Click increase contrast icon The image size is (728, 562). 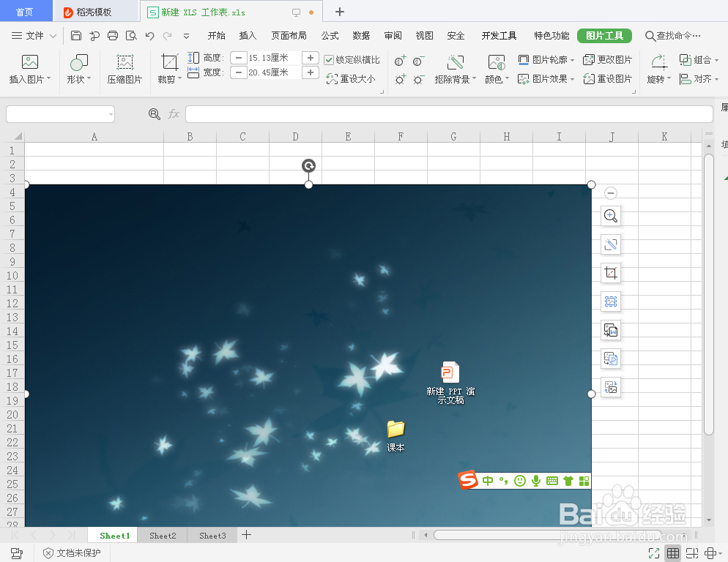[x=400, y=61]
